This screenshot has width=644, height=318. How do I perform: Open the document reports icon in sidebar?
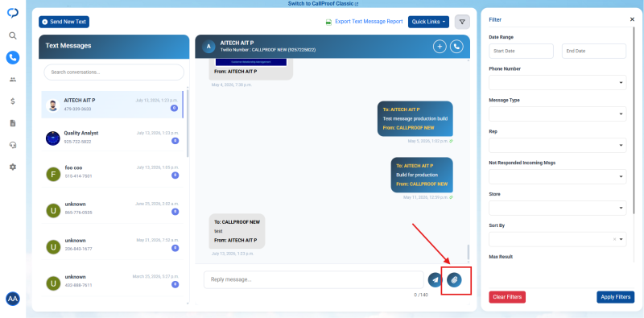click(13, 123)
